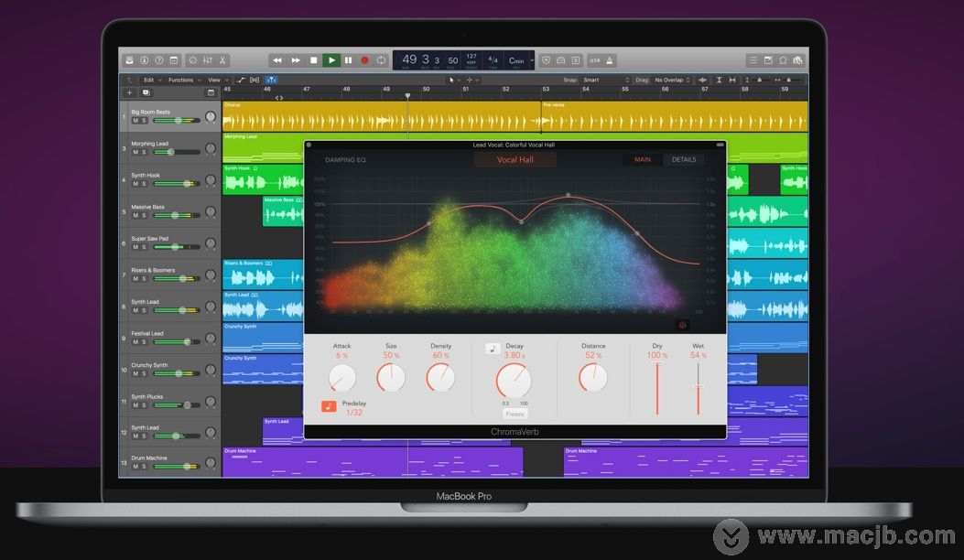Rewind the playhead
Image resolution: width=964 pixels, height=560 pixels.
tap(277, 60)
